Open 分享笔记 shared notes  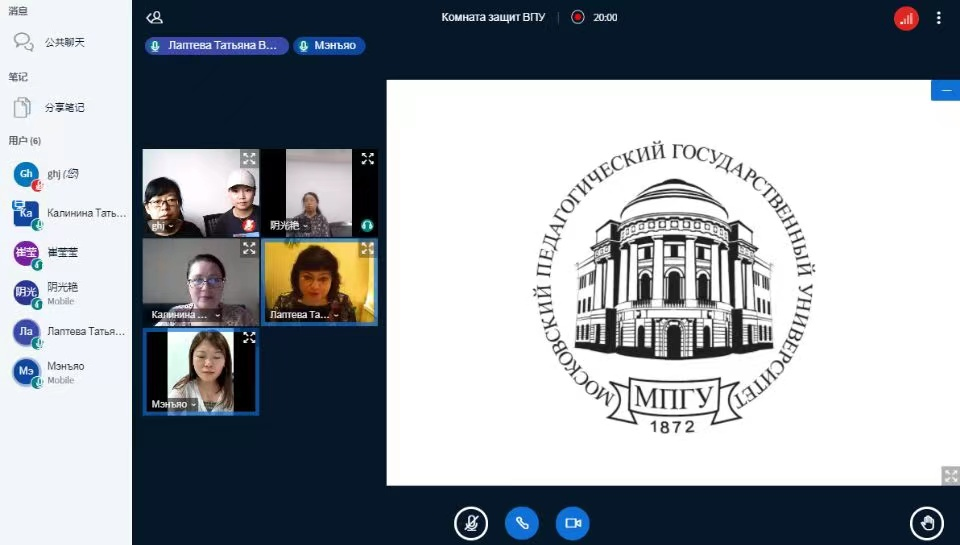tap(62, 107)
